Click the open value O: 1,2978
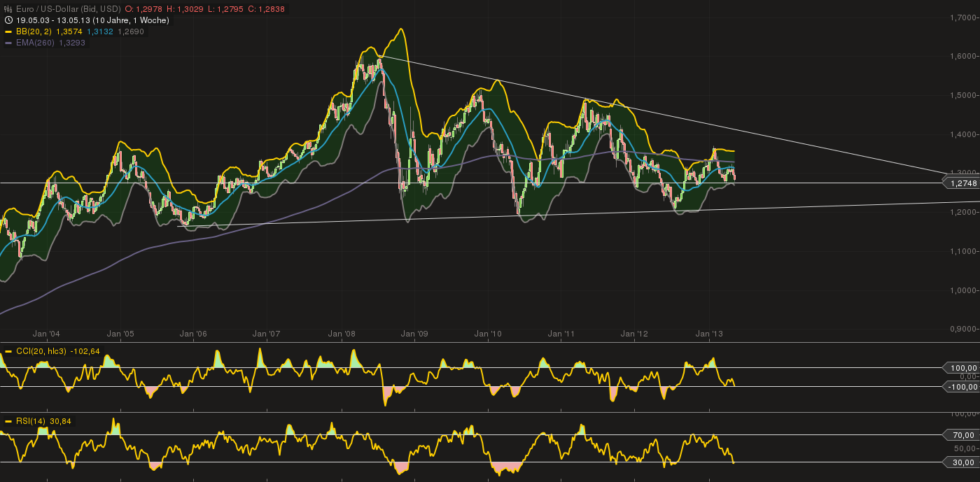The image size is (980, 482). 143,9
